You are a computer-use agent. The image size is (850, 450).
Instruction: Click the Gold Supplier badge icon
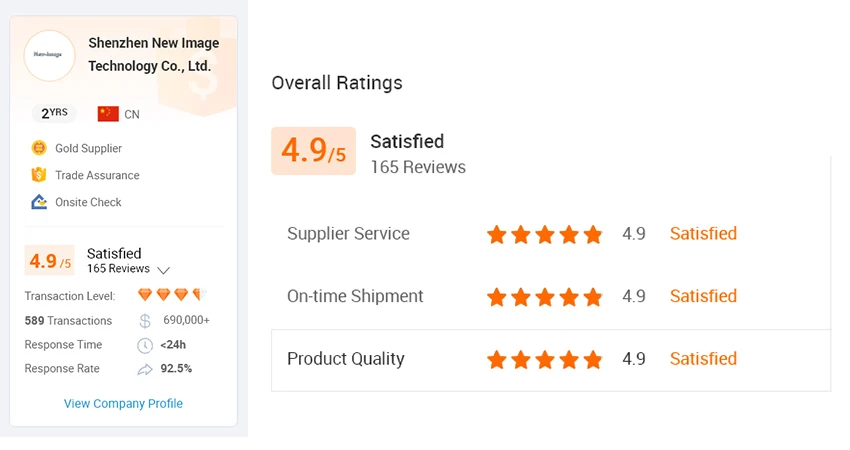click(39, 148)
